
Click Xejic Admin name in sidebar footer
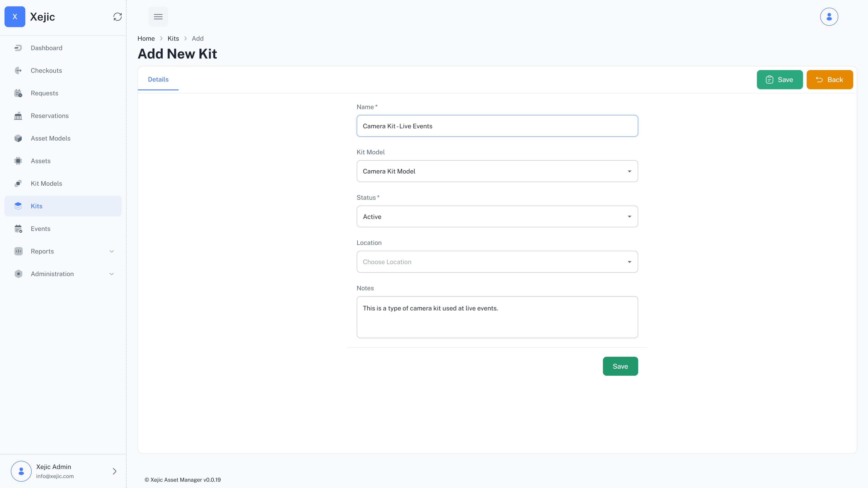coord(54,467)
